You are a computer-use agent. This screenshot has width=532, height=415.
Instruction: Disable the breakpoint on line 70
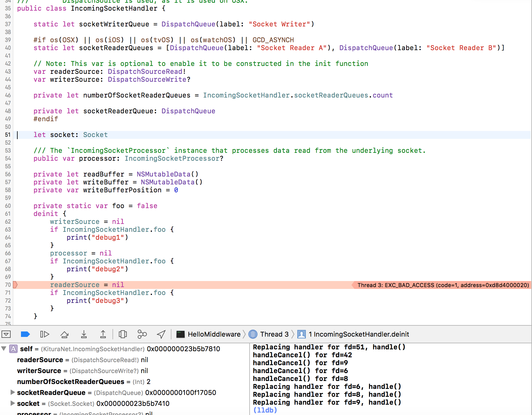(15, 285)
